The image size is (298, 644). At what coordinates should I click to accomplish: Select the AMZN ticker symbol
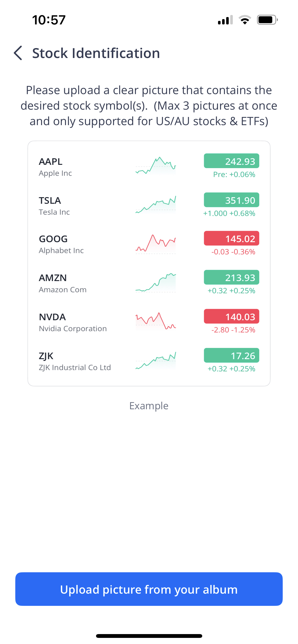(x=53, y=278)
